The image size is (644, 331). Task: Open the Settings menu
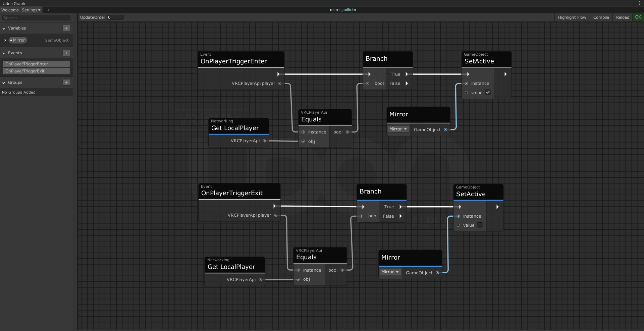click(x=31, y=10)
